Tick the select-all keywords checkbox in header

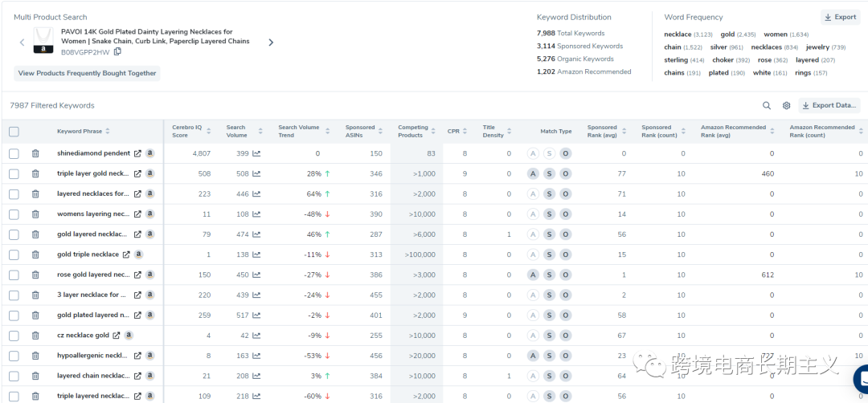(x=14, y=132)
